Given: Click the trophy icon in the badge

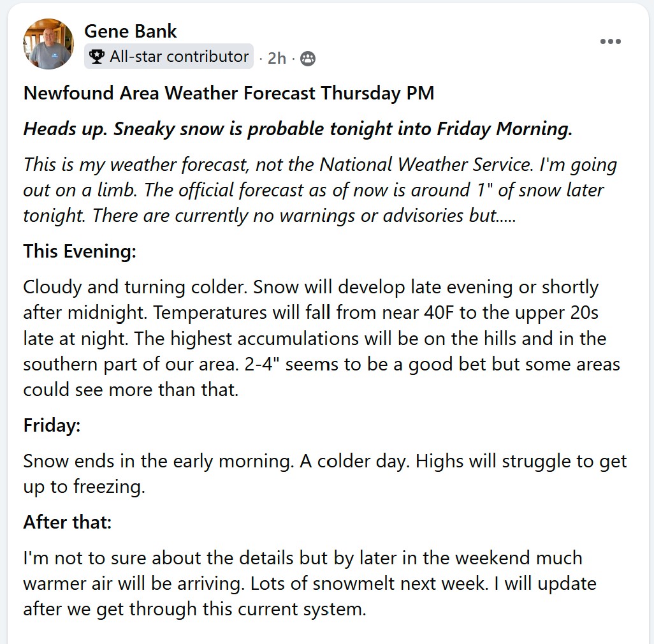Looking at the screenshot, I should 97,57.
